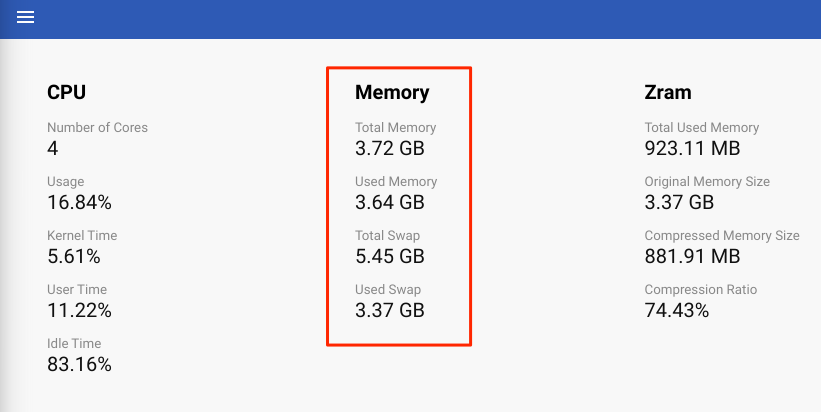Viewport: 821px width, 412px height.
Task: Click the Compressed Memory Size 881.91 MB value
Action: [x=692, y=257]
